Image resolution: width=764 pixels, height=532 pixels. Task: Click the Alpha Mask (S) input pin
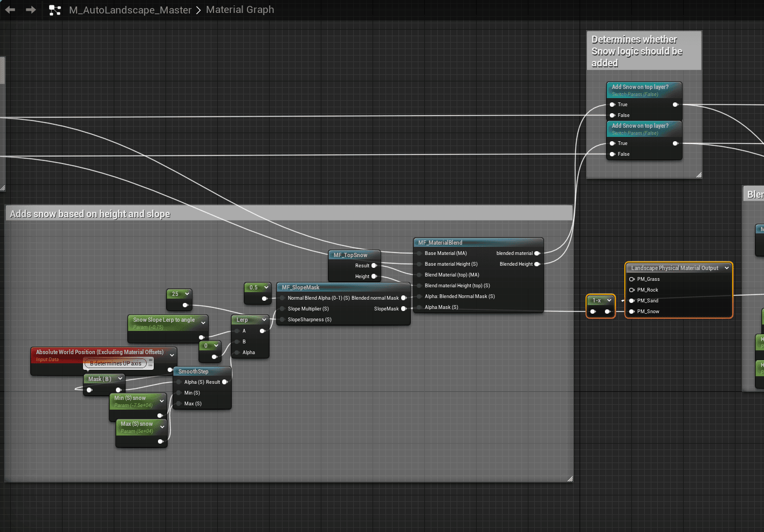tap(418, 307)
